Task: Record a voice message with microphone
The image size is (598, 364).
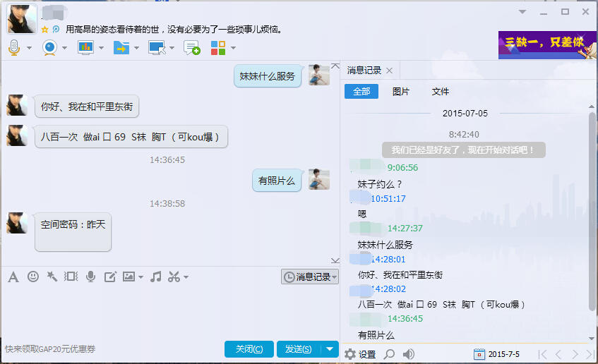Action: point(91,277)
